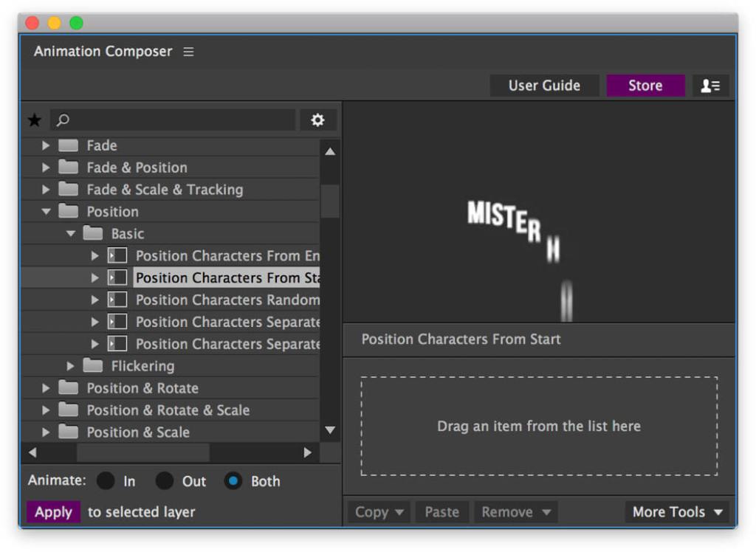The height and width of the screenshot is (552, 756).
Task: Show favorites with the star icon
Action: point(34,120)
